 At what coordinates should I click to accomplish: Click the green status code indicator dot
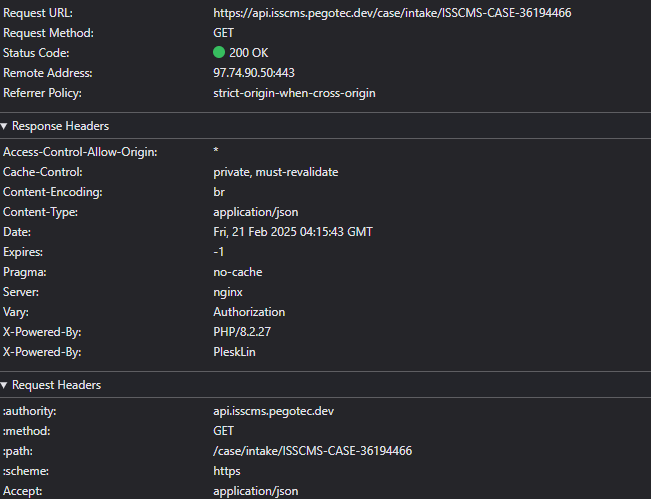click(219, 53)
